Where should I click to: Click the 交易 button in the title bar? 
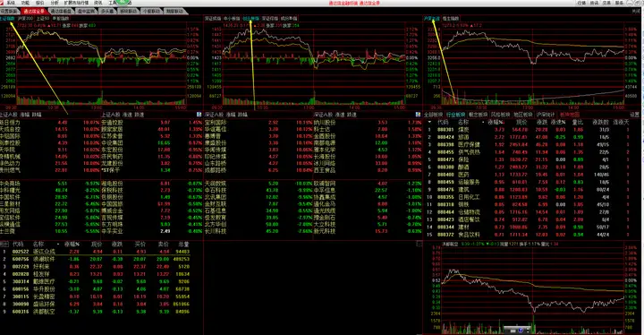coord(606,3)
